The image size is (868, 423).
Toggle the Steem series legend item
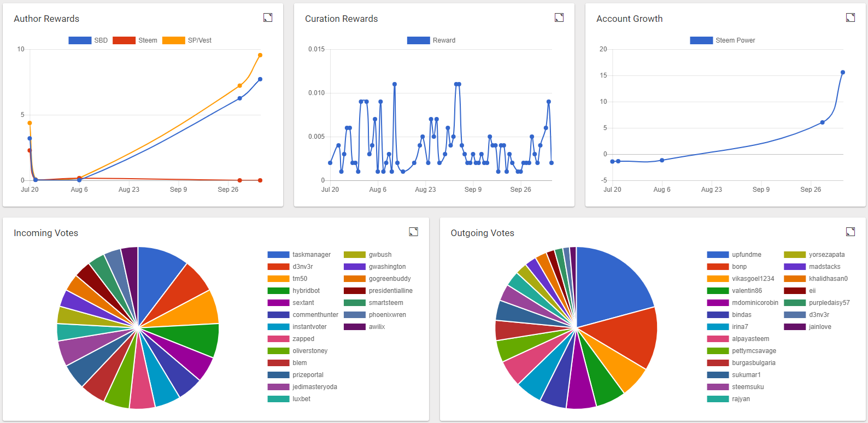[x=135, y=40]
